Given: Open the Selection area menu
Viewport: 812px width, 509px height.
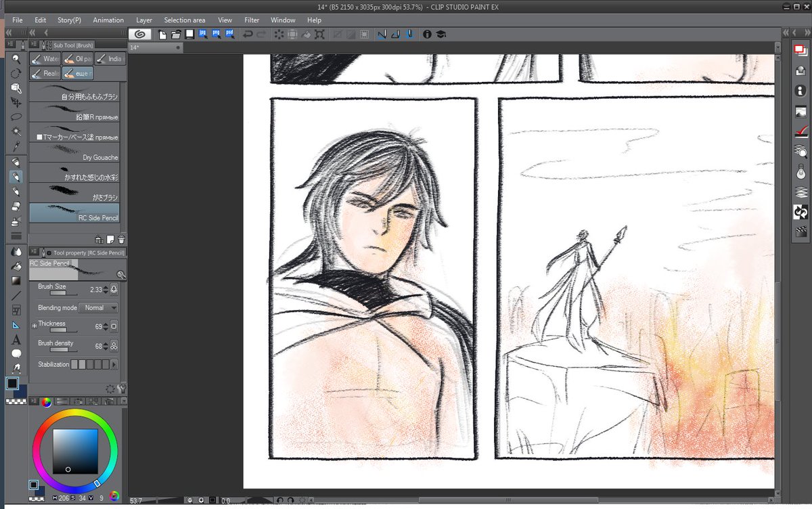Looking at the screenshot, I should coord(185,20).
